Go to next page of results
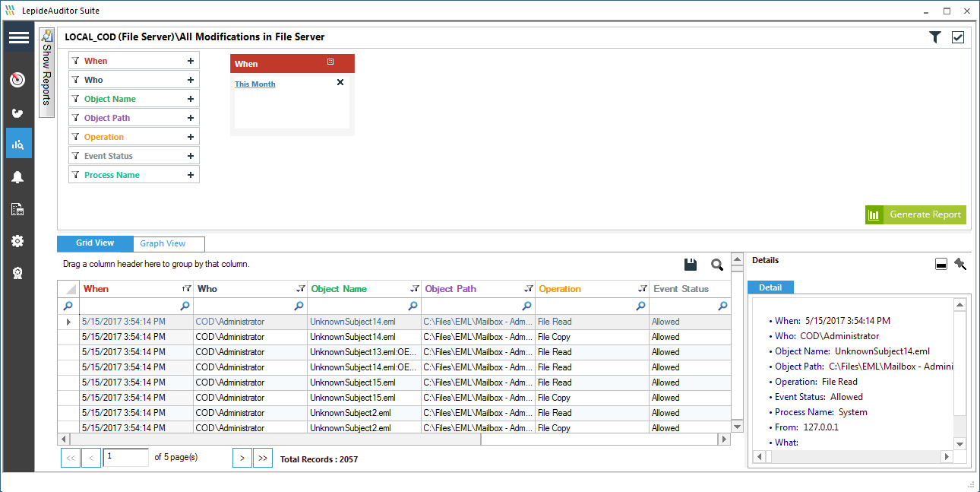The image size is (980, 492). 242,458
